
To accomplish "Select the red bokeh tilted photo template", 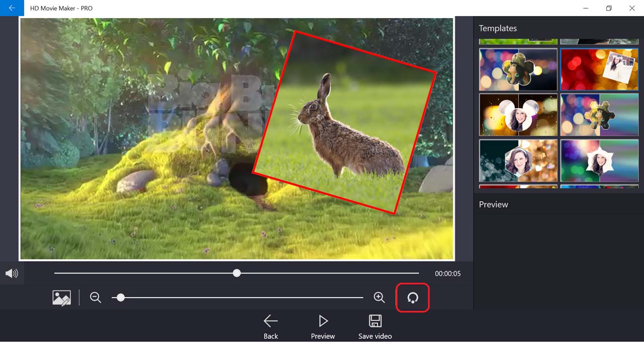I will [x=599, y=69].
